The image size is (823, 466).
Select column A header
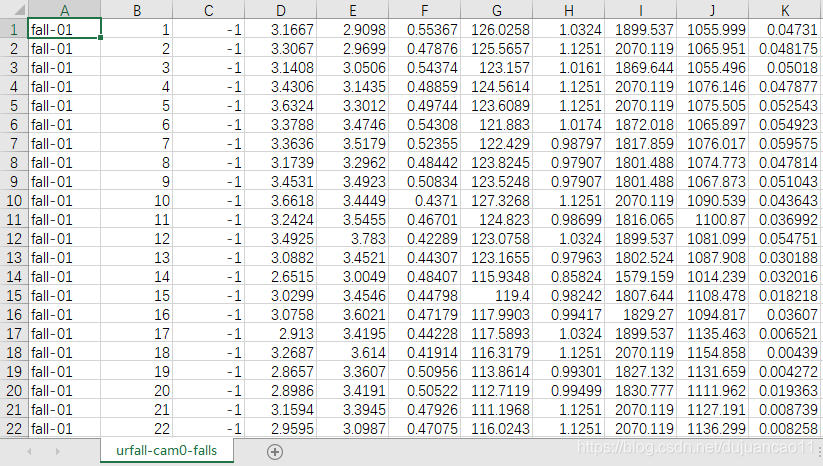(x=64, y=9)
